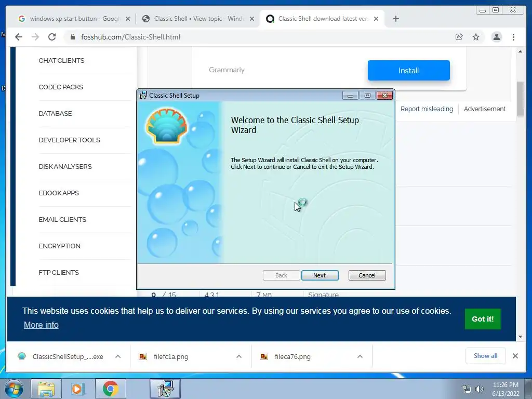Close the downloads bar
This screenshot has height=399, width=532.
[x=515, y=356]
